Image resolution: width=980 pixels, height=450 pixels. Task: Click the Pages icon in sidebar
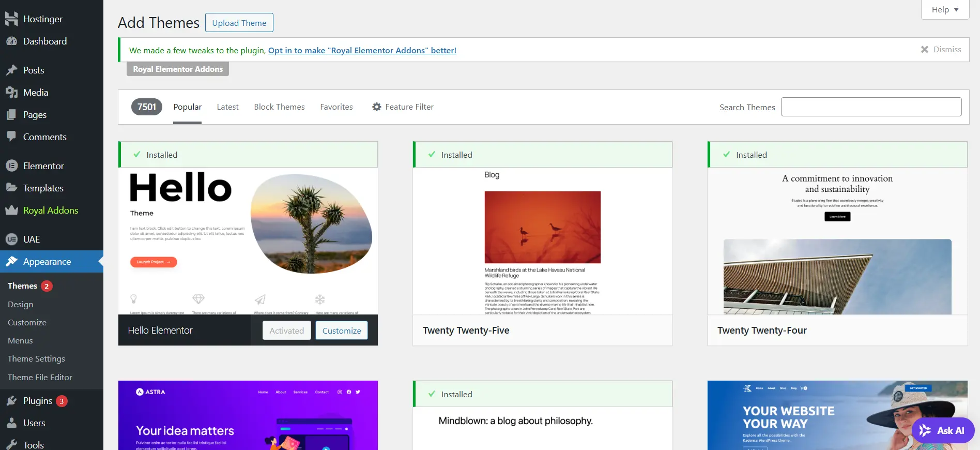11,115
